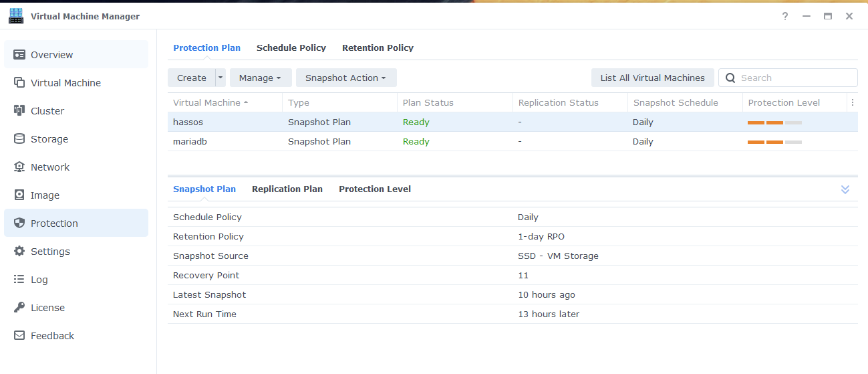Open the Replication Plan tab
Screen dimensions: 868x374
(x=287, y=189)
